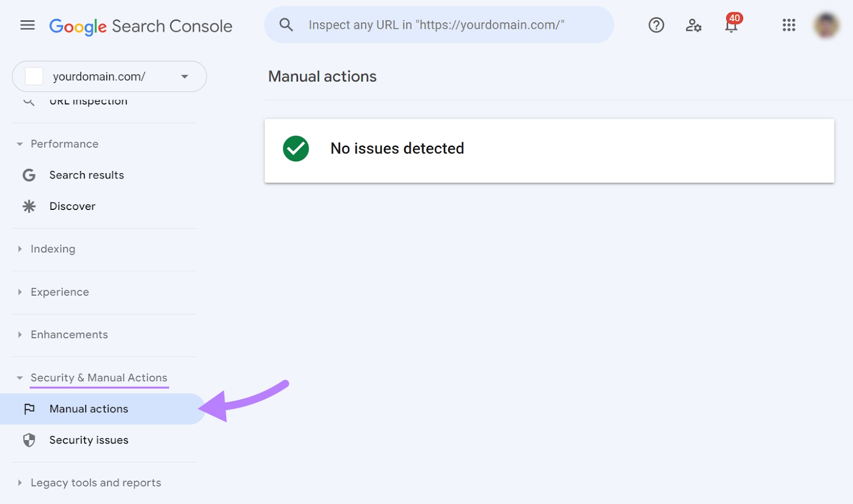Open the Google apps grid icon
853x504 pixels.
789,25
